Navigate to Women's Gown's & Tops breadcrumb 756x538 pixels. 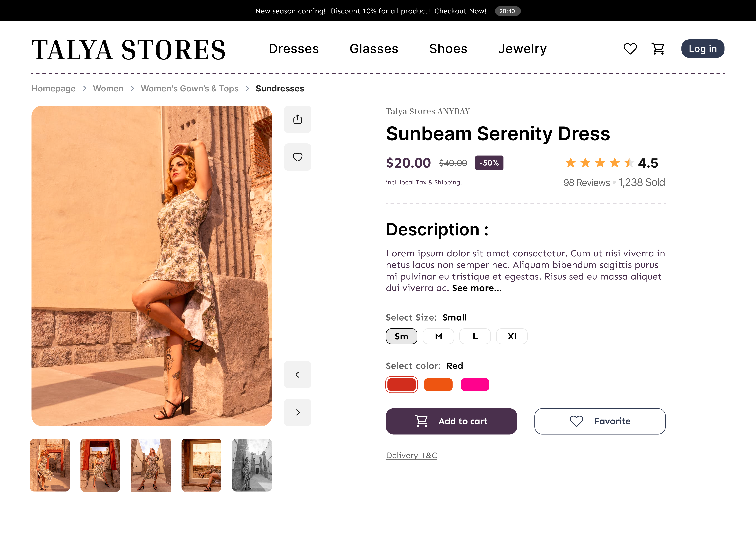point(189,88)
